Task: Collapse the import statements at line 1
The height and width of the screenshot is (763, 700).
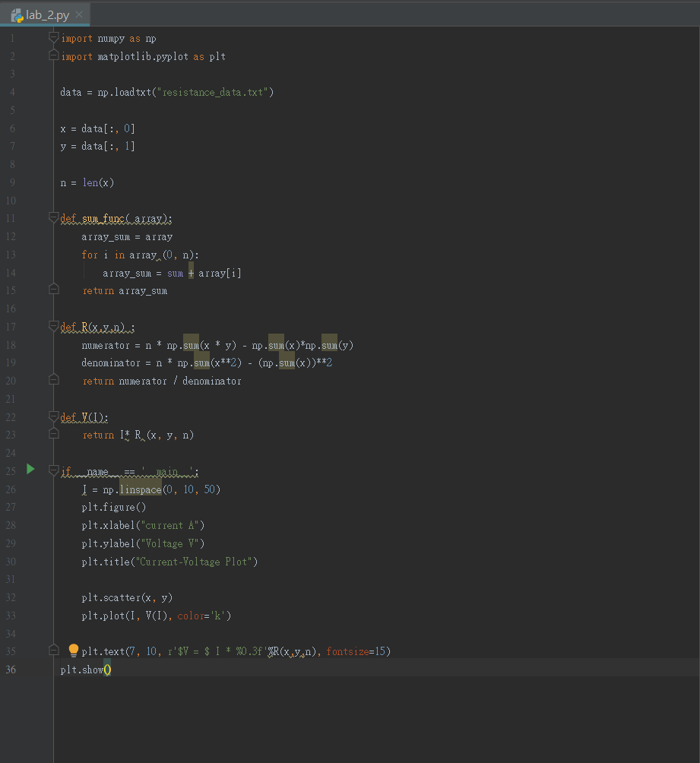Action: click(53, 38)
